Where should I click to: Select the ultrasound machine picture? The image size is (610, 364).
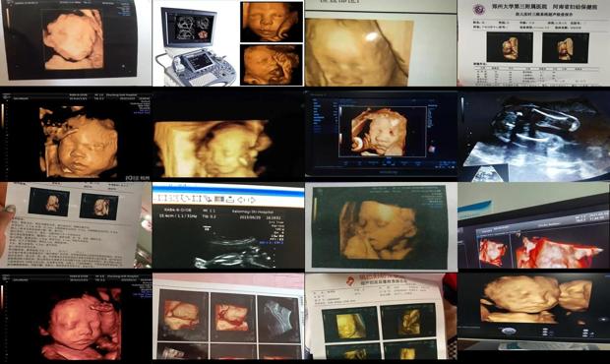point(195,43)
